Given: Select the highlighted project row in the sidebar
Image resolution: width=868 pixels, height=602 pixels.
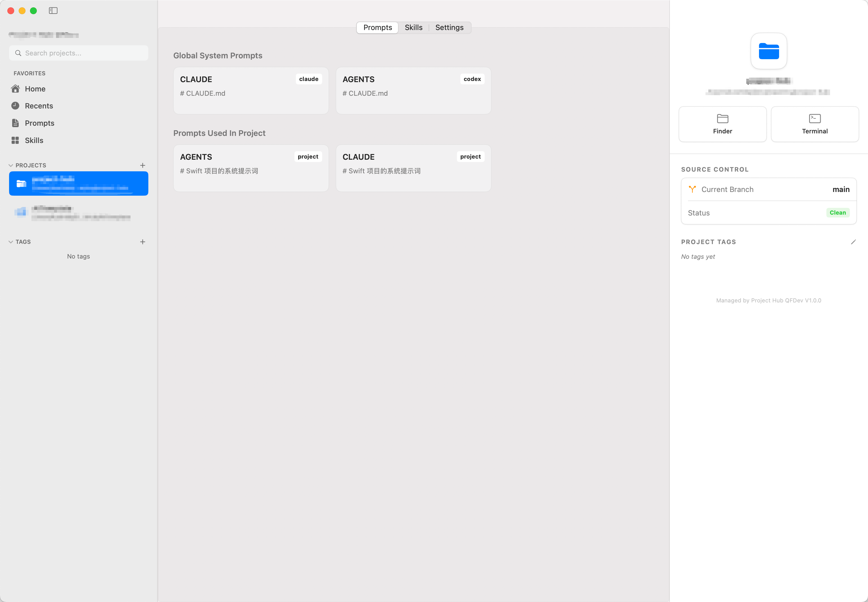Looking at the screenshot, I should tap(78, 184).
